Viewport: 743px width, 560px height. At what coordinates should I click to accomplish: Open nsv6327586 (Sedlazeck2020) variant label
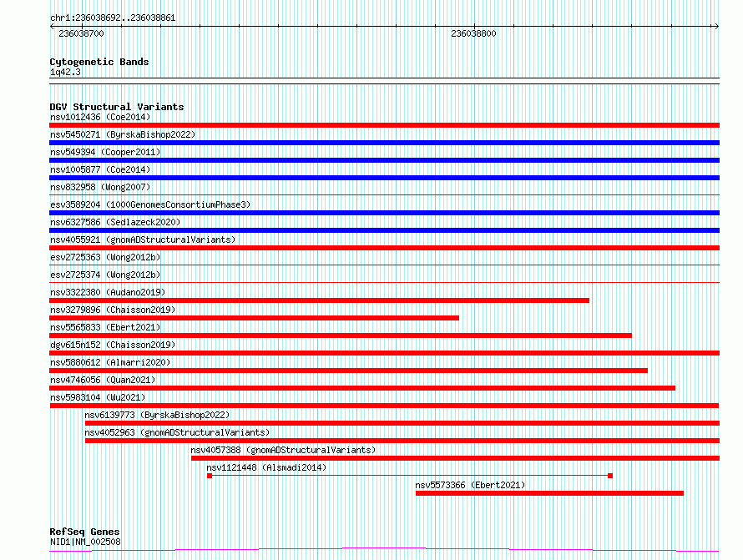tap(115, 222)
